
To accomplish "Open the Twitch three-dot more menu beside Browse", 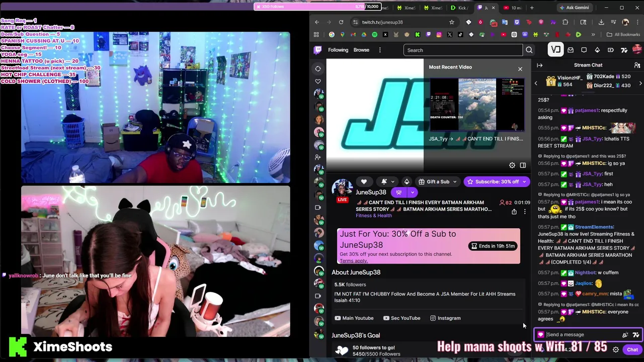I will (380, 50).
